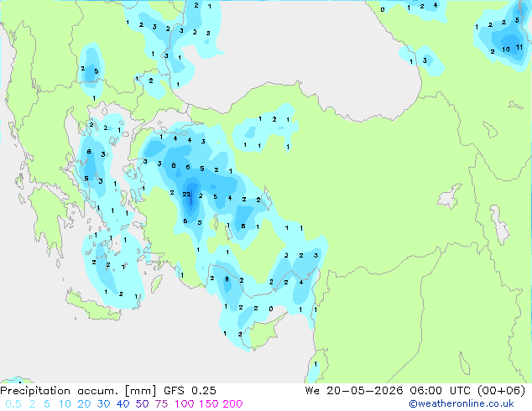Screen dimensions: 532x411
Task: Select the 100 legend color value
Action: coord(185,404)
